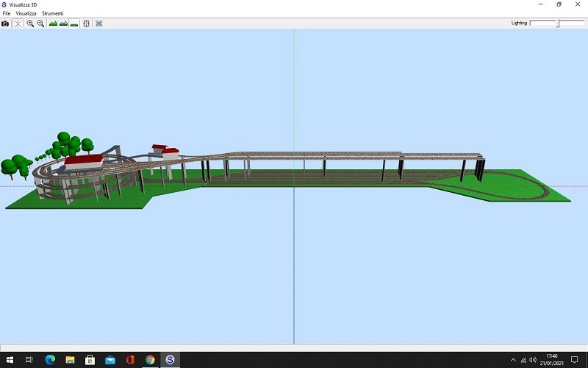Viewport: 588px width, 368px height.
Task: Select the first green terrain view icon
Action: click(x=53, y=24)
